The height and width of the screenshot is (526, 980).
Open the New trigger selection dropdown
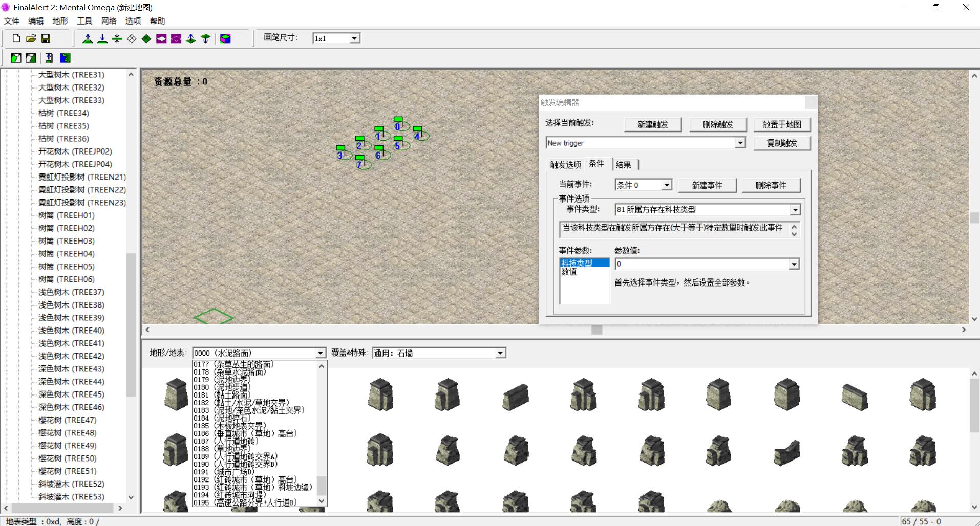[740, 143]
